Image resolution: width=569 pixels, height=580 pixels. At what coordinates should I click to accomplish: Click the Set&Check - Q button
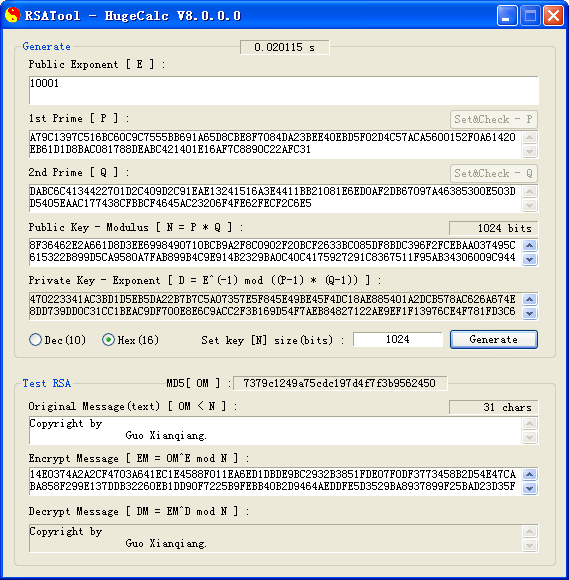click(x=494, y=173)
